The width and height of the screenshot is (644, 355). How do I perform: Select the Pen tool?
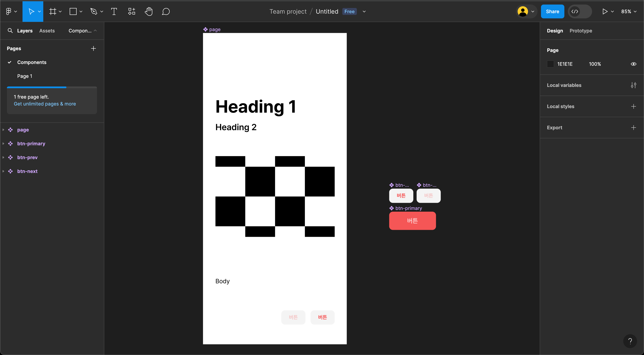click(94, 11)
